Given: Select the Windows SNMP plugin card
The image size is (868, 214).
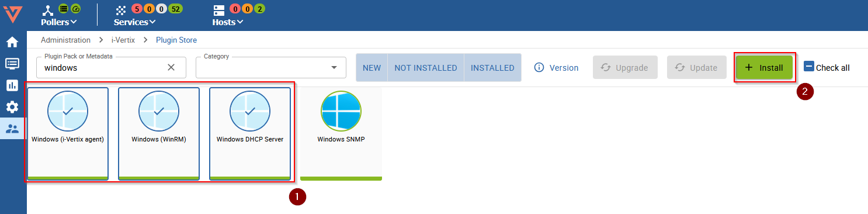Looking at the screenshot, I should (x=341, y=134).
